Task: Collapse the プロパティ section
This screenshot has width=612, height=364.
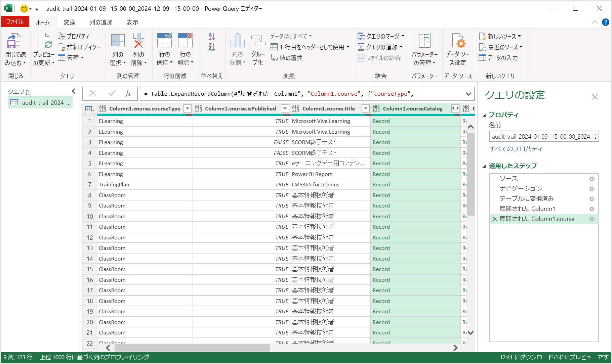Action: 484,115
